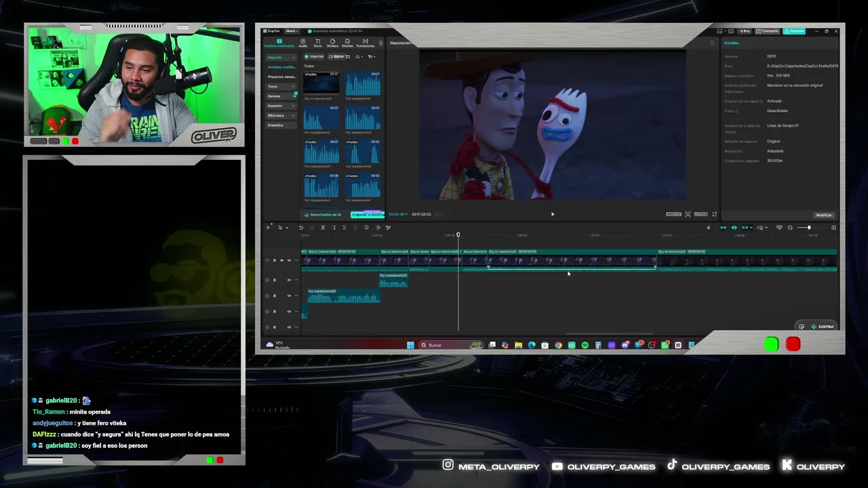Play the preview in the player
The width and height of the screenshot is (868, 488).
point(553,214)
